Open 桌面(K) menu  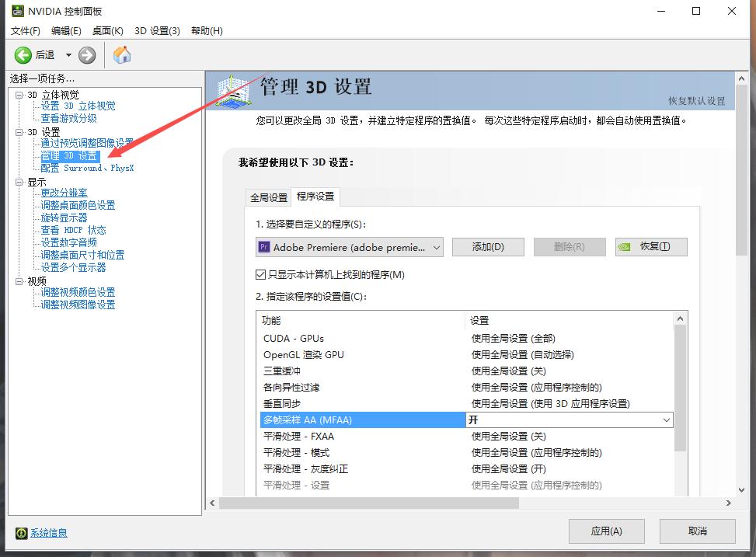pyautogui.click(x=108, y=31)
